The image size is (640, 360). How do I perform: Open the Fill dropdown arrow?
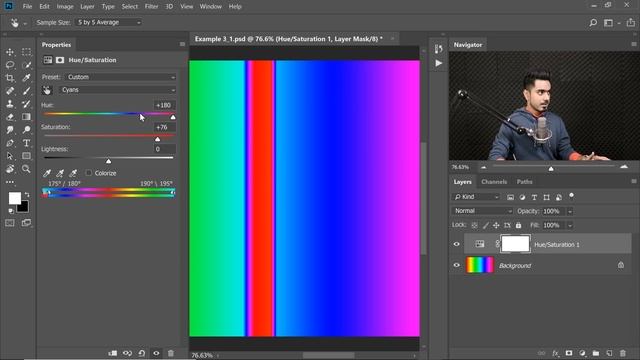click(570, 225)
